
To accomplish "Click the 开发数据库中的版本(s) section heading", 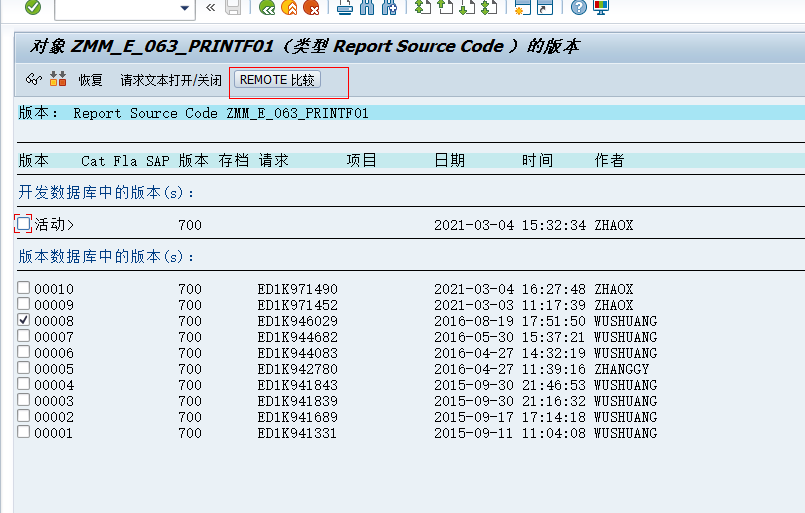I will 107,192.
